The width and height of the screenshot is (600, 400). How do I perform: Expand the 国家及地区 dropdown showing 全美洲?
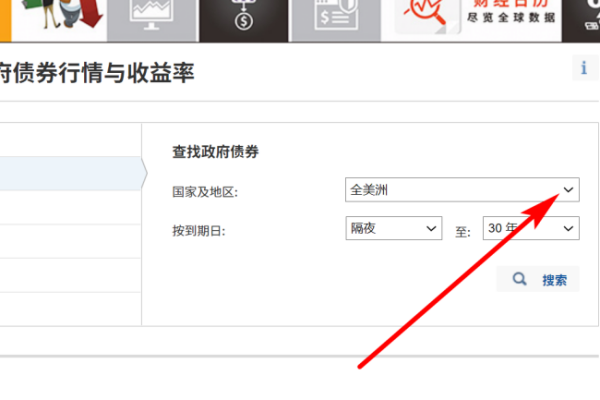click(x=461, y=189)
